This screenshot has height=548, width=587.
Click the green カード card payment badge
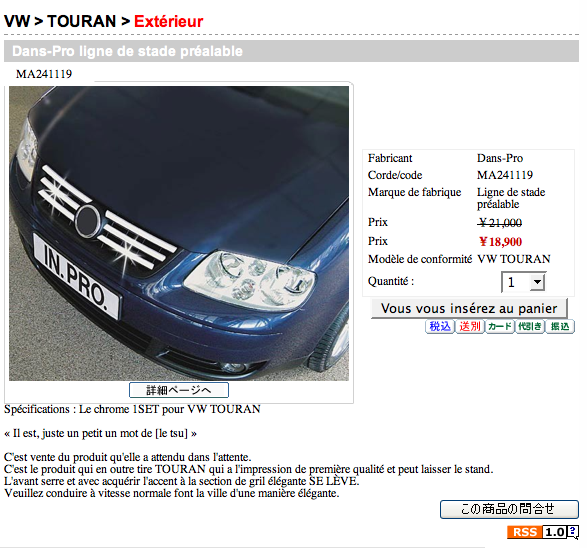[500, 326]
